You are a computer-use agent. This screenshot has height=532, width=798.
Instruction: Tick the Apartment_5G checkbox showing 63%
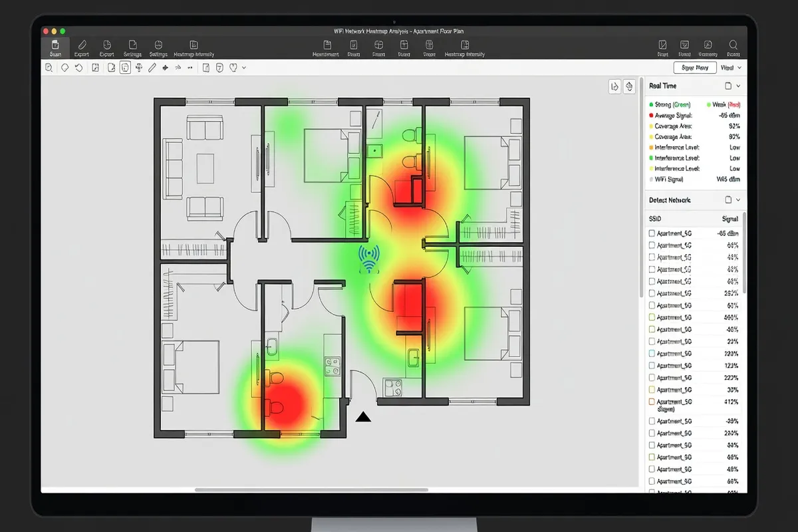(652, 305)
